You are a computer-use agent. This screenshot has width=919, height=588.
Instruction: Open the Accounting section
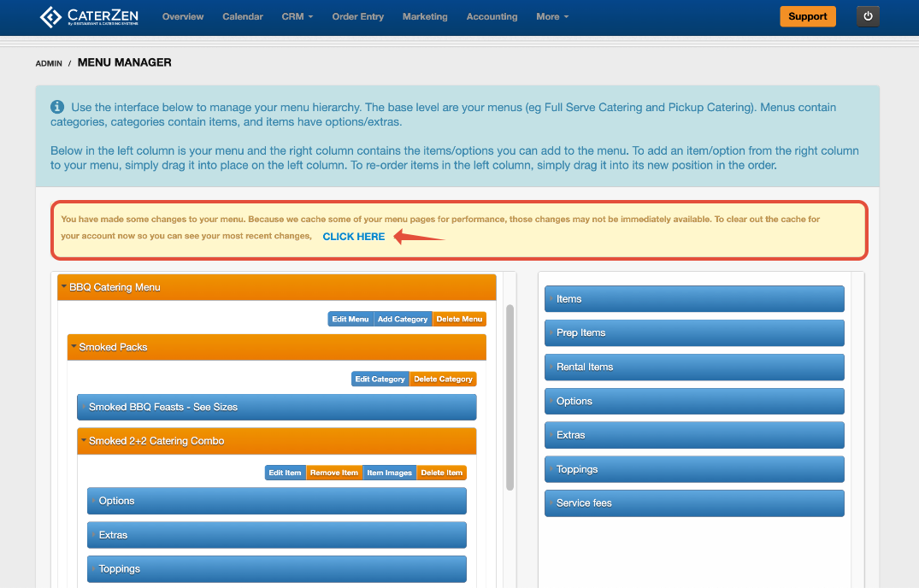(492, 16)
